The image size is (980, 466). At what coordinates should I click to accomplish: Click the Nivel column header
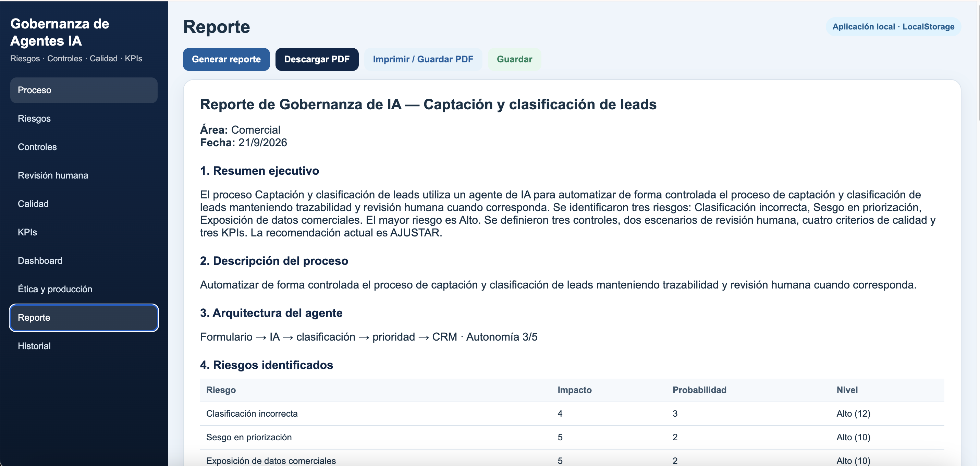[x=847, y=390]
